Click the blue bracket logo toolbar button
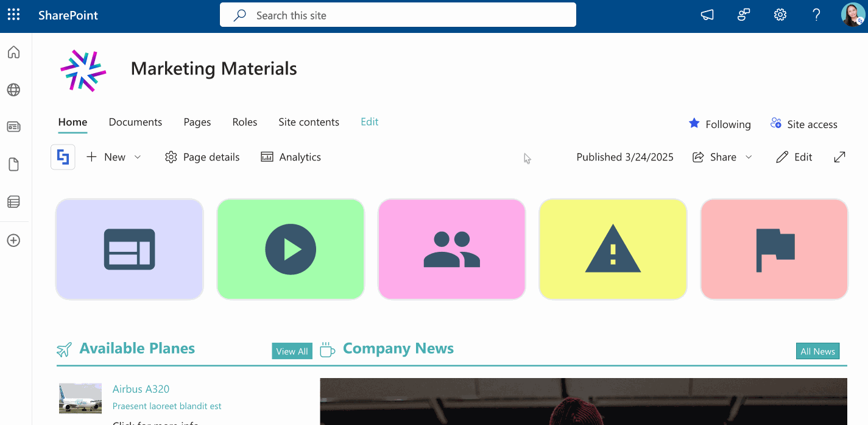Image resolution: width=868 pixels, height=425 pixels. pos(63,157)
